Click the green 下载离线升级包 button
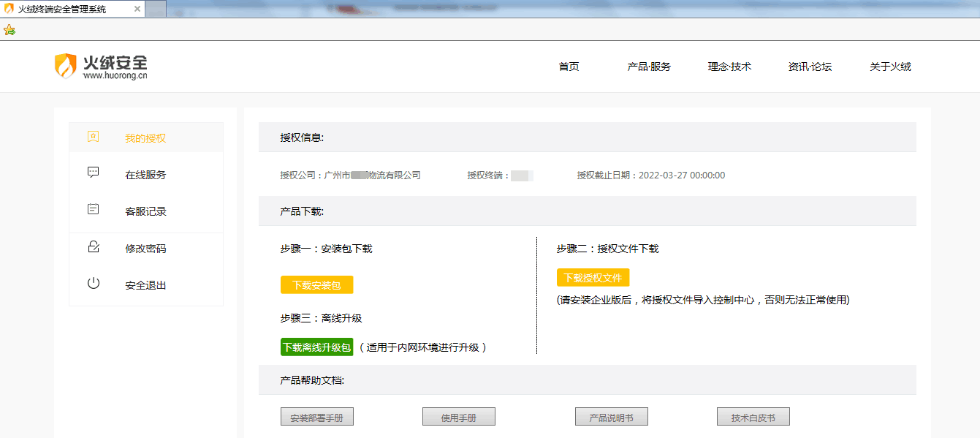Screen dimensions: 980x438 [x=316, y=347]
